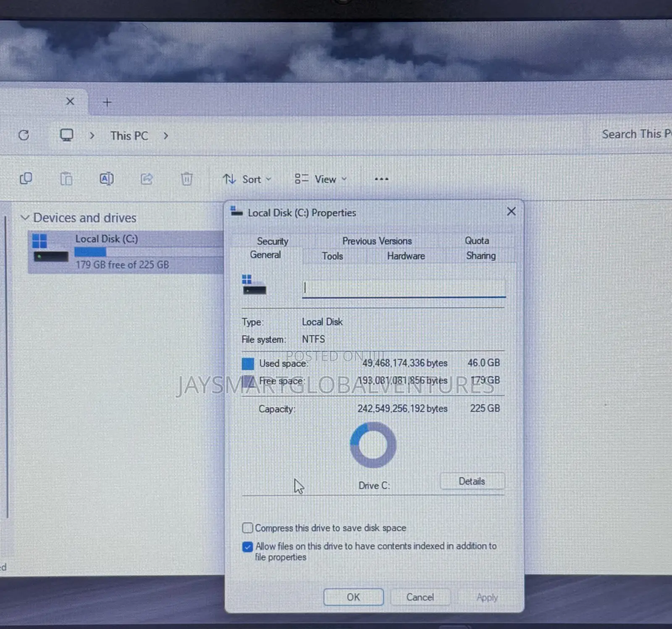Select the General tab
This screenshot has height=629, width=672.
tap(265, 255)
